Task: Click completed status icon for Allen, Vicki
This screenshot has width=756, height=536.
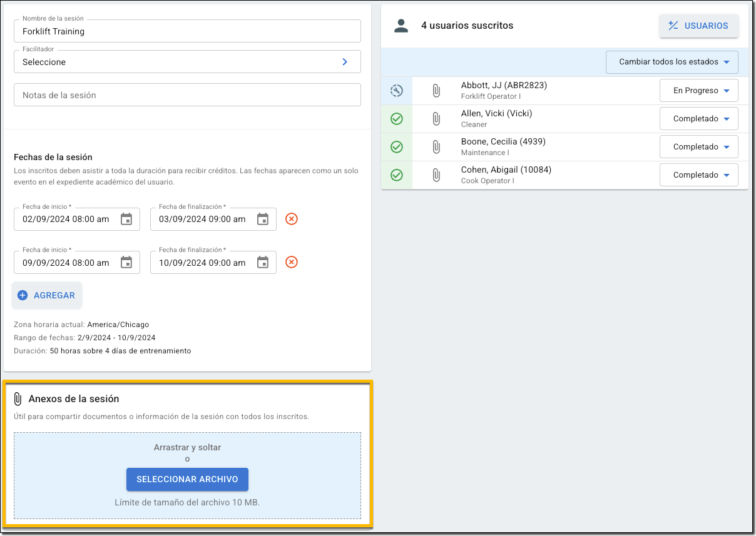Action: 396,119
